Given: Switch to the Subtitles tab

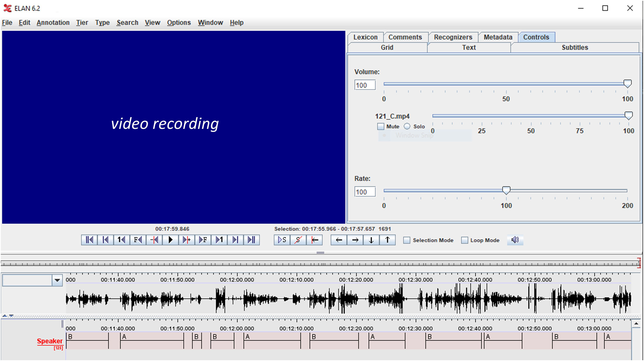Looking at the screenshot, I should (575, 48).
